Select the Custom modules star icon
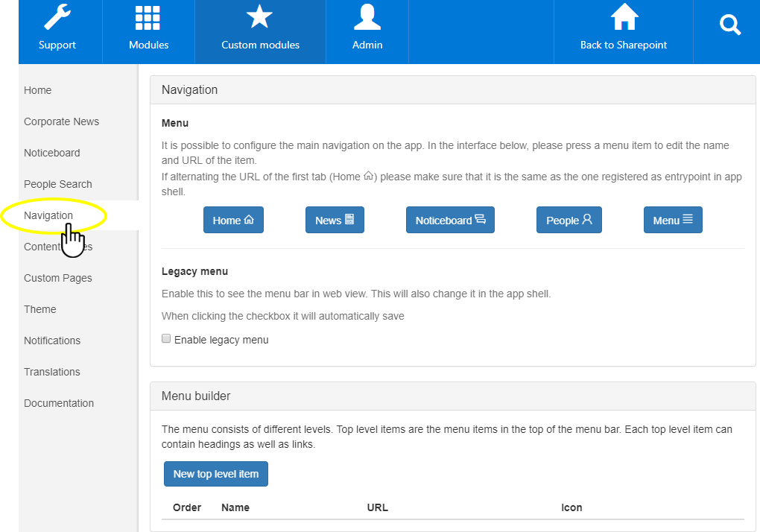This screenshot has height=532, width=760. point(260,17)
